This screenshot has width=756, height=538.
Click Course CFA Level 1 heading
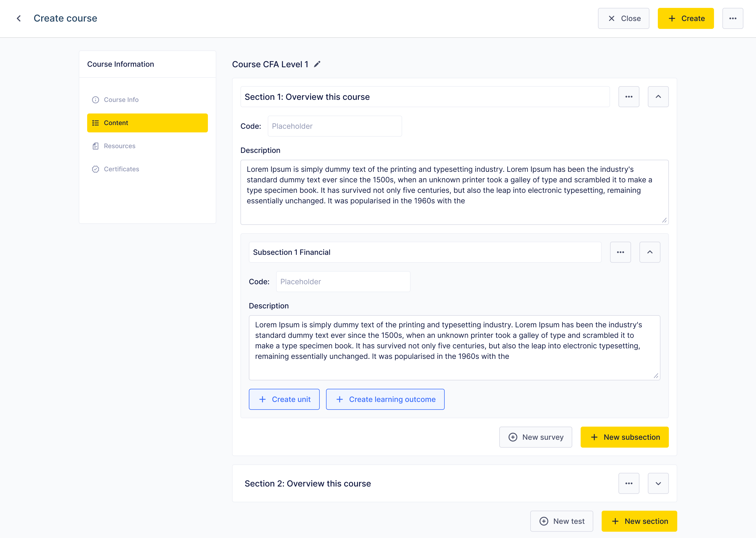[x=270, y=64]
